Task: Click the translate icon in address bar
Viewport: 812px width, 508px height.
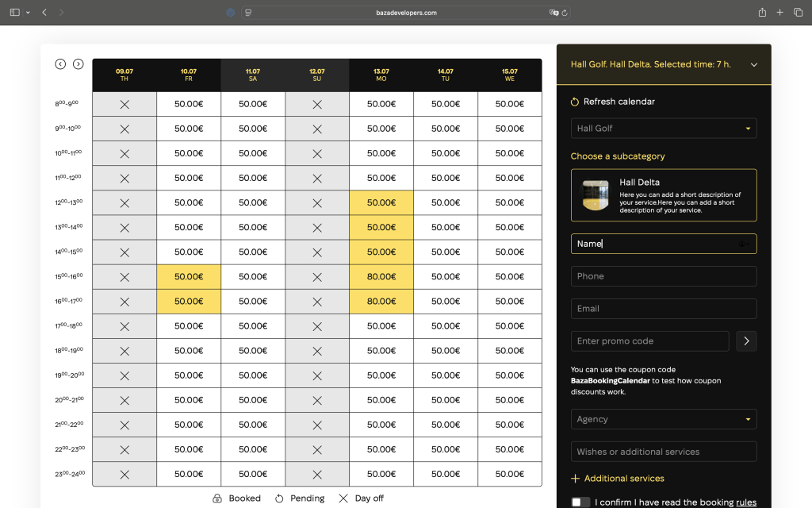Action: click(x=553, y=13)
